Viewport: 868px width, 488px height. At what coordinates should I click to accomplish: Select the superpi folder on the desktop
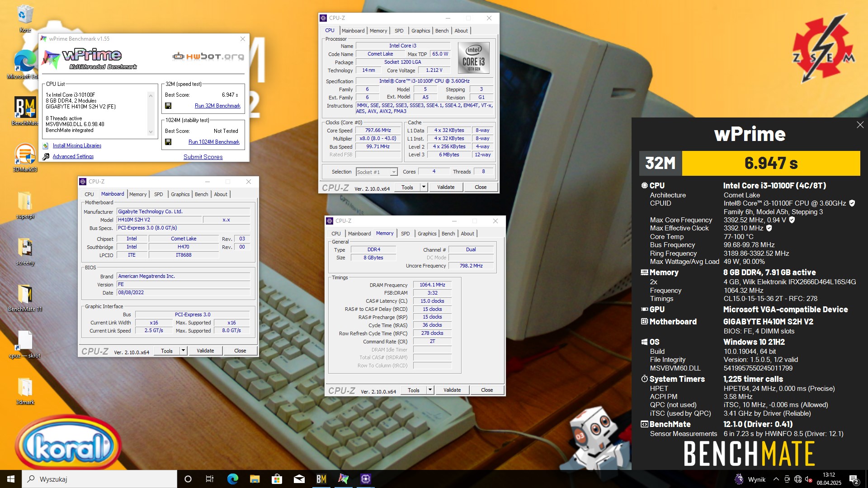click(x=25, y=204)
